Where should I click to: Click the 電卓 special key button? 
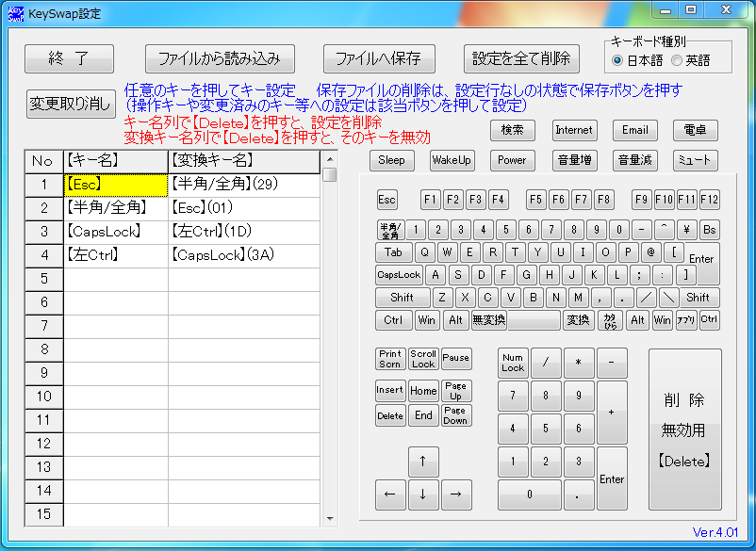point(696,130)
